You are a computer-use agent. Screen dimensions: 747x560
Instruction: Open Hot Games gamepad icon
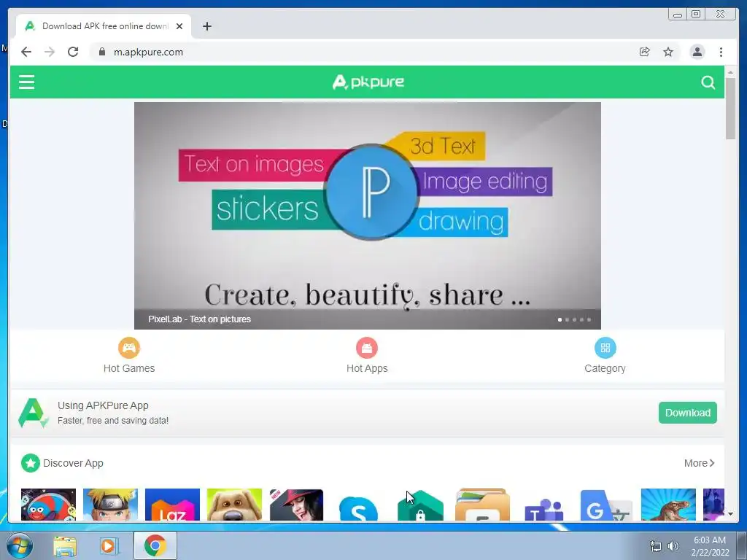click(129, 348)
